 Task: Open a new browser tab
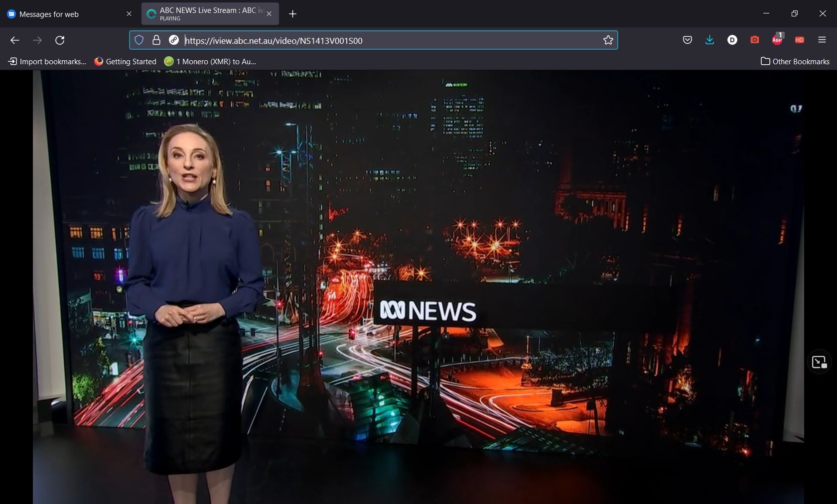[292, 14]
